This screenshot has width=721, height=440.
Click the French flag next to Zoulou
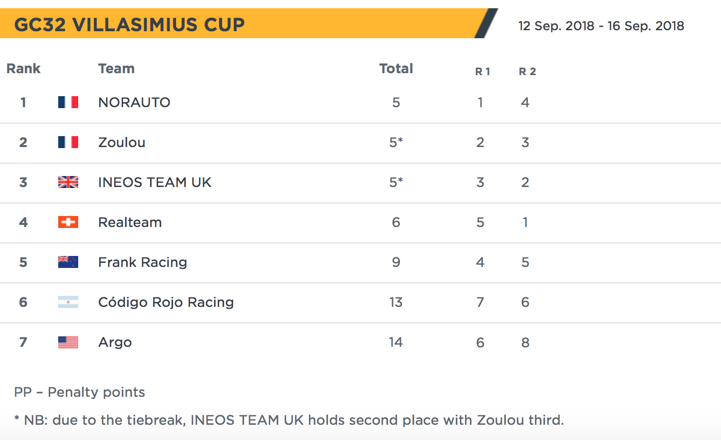point(68,142)
